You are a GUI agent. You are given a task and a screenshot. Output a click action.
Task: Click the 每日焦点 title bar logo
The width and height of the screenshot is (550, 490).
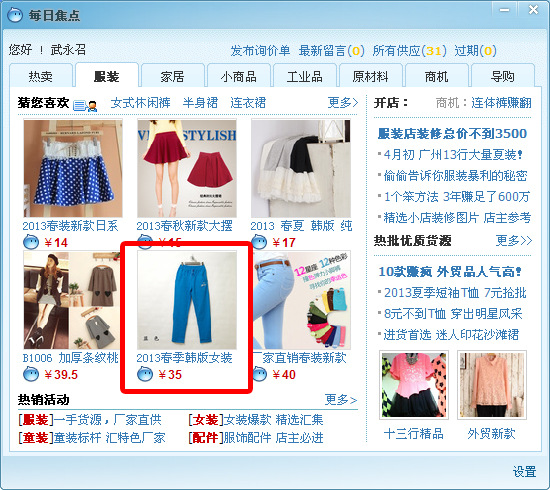(x=15, y=15)
